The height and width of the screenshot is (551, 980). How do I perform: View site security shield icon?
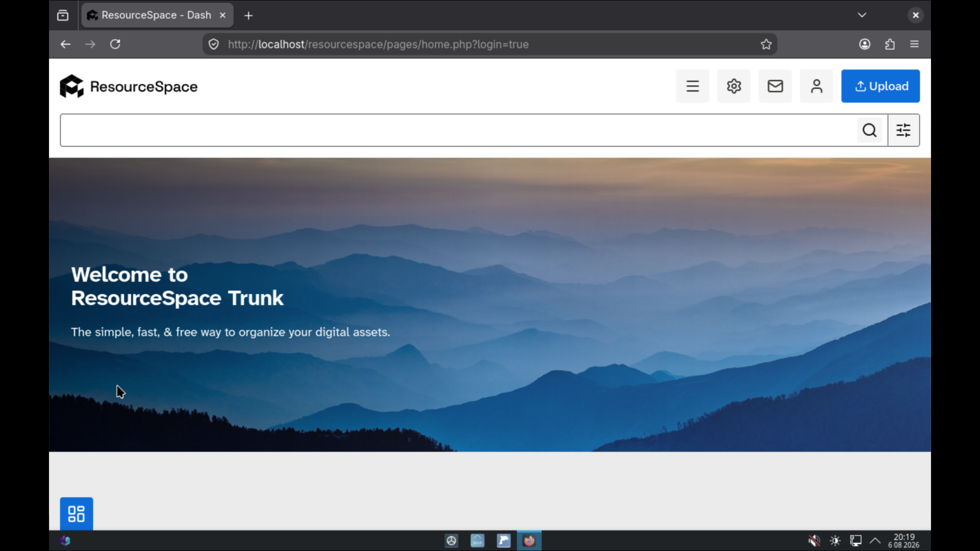tap(214, 44)
